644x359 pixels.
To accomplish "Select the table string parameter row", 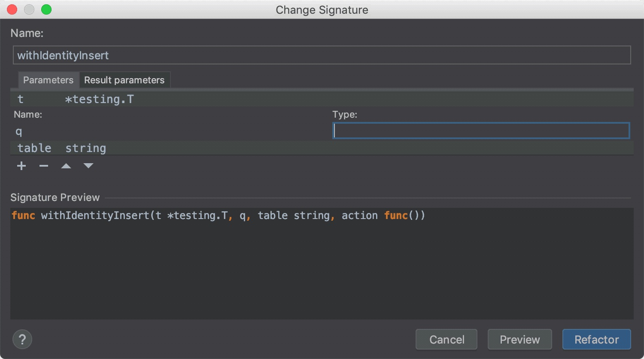I will (x=322, y=148).
